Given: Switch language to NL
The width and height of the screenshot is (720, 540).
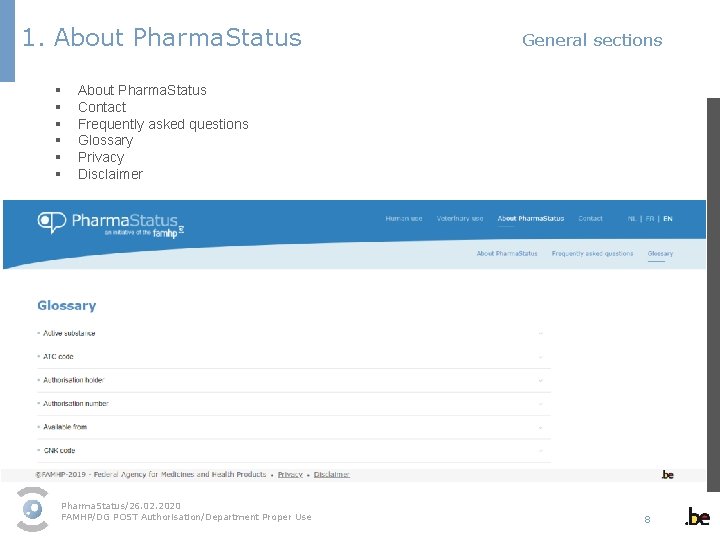Looking at the screenshot, I should click(632, 218).
